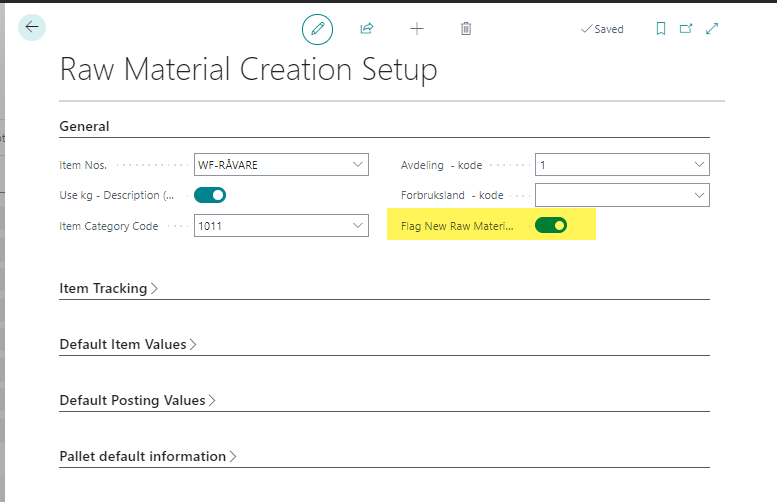
Task: Click the Item Category Code field containing 1011
Action: click(x=270, y=226)
